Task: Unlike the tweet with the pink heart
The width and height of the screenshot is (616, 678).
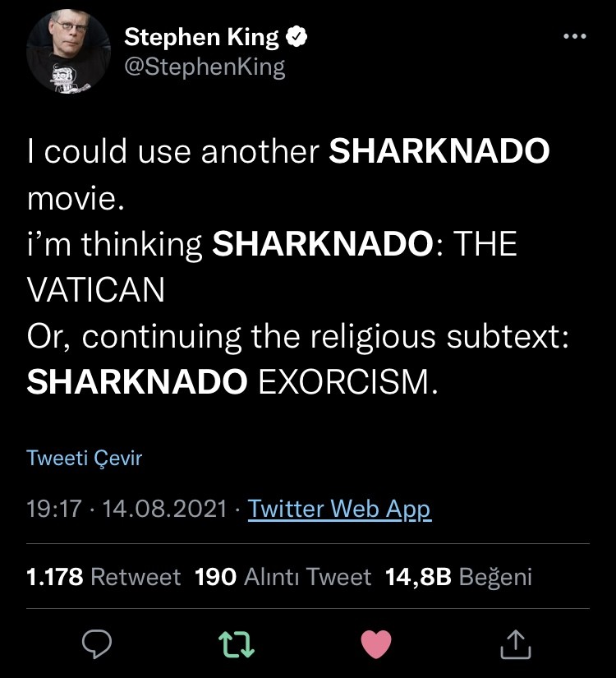Action: point(376,643)
